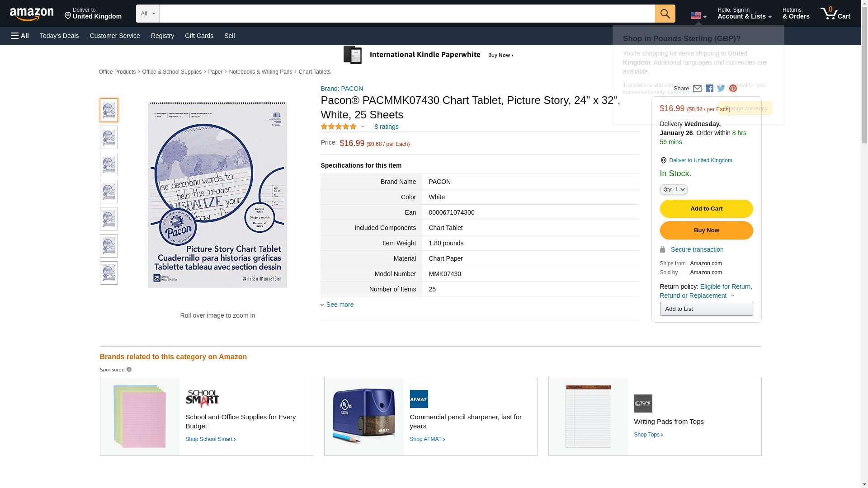This screenshot has width=868, height=488.
Task: Share on Twitter icon
Action: (721, 89)
